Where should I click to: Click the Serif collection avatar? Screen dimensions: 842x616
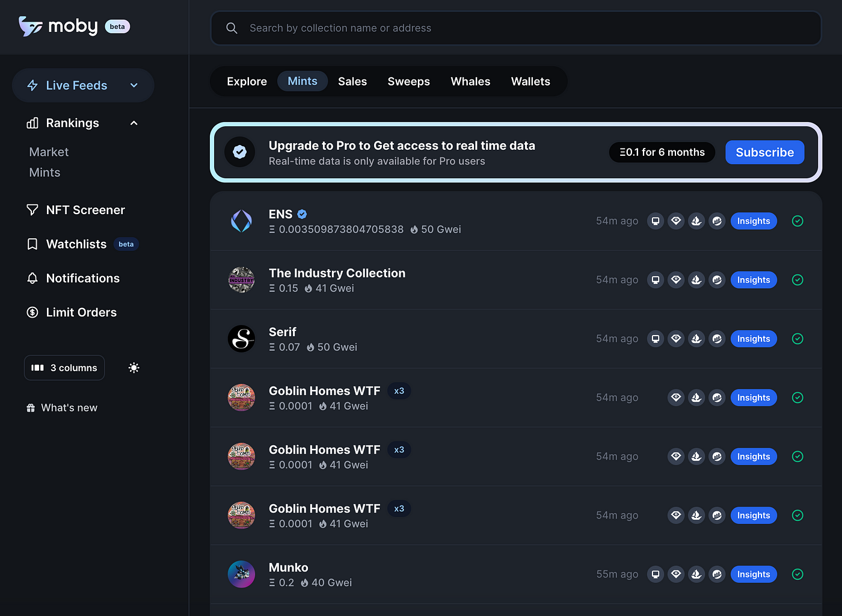click(x=241, y=339)
